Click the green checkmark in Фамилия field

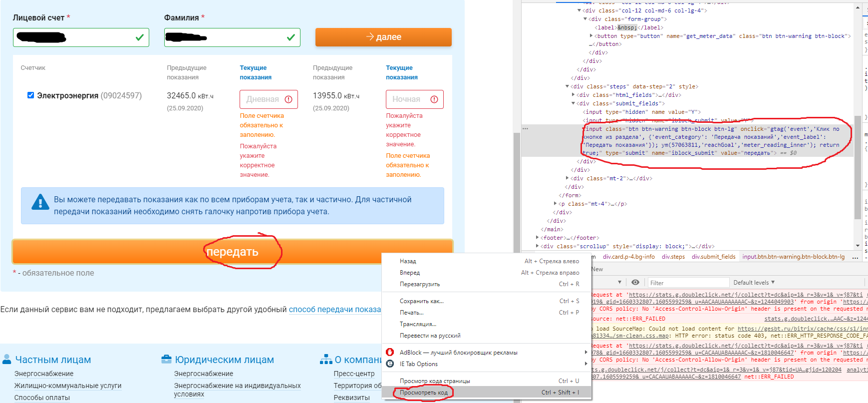[x=291, y=37]
